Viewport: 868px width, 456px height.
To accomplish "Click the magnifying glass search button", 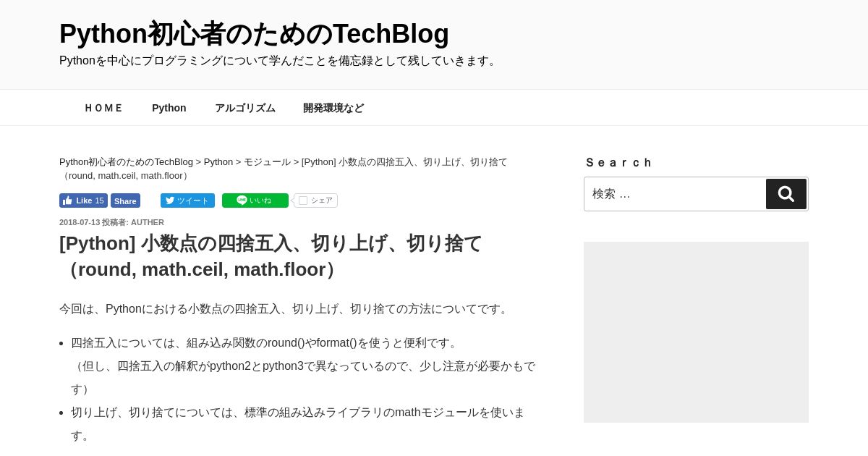I will (786, 194).
